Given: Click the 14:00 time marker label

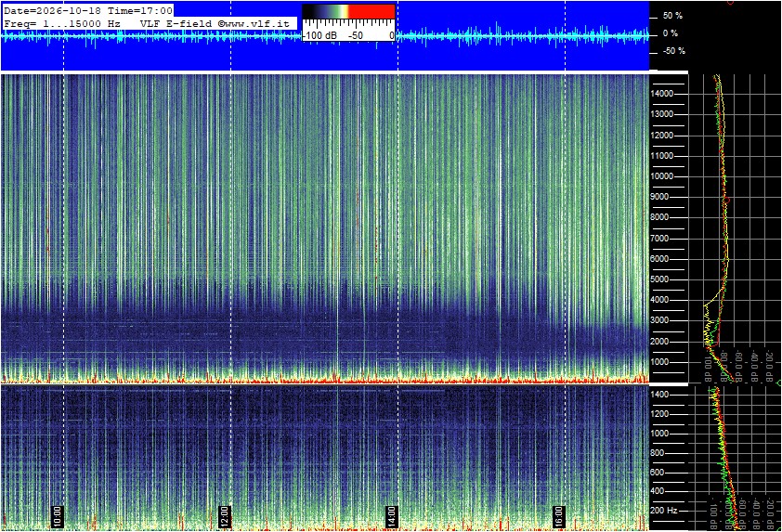Looking at the screenshot, I should coord(392,516).
